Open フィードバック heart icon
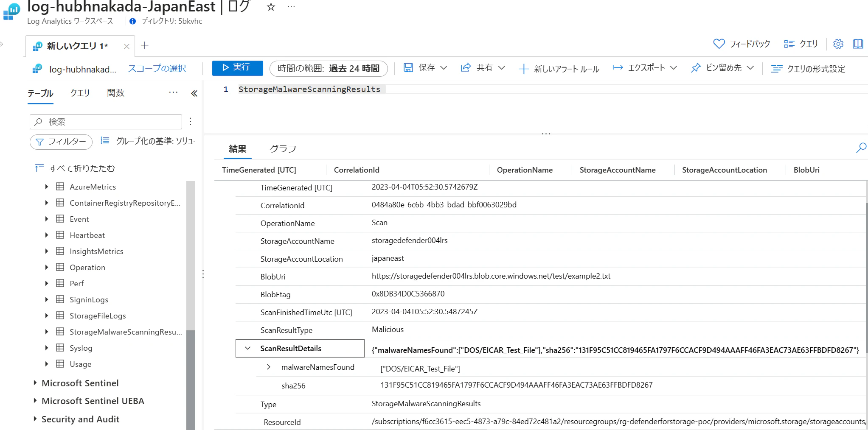 [x=719, y=44]
